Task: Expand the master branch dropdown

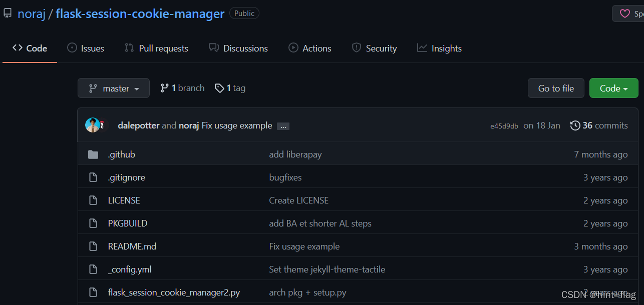Action: coord(114,88)
